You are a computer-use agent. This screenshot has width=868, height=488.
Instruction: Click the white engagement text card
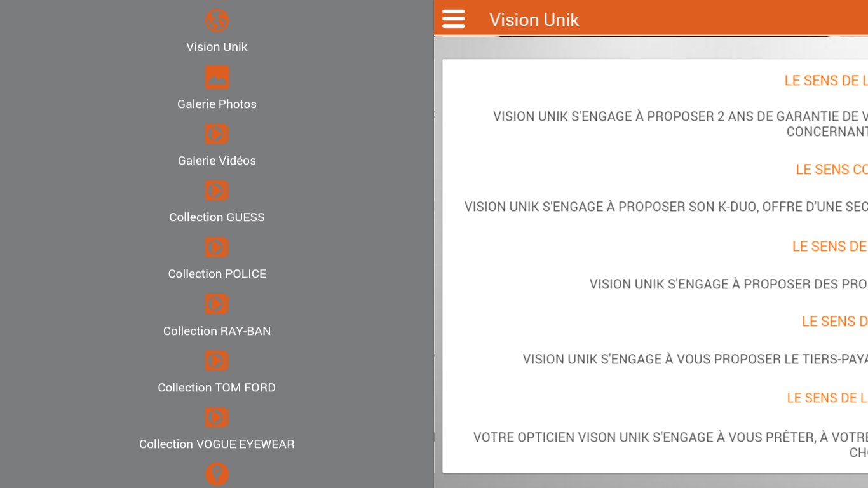click(655, 266)
